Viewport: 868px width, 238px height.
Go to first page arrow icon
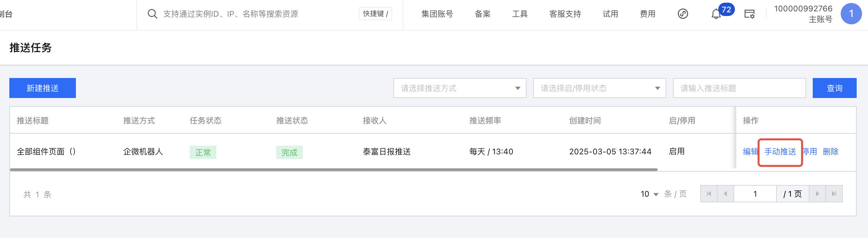pyautogui.click(x=709, y=194)
